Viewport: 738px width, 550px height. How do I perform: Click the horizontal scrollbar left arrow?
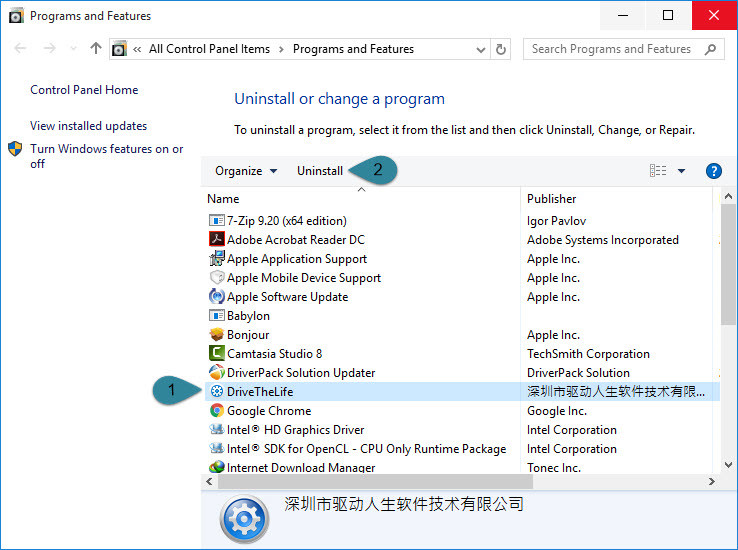[x=209, y=481]
